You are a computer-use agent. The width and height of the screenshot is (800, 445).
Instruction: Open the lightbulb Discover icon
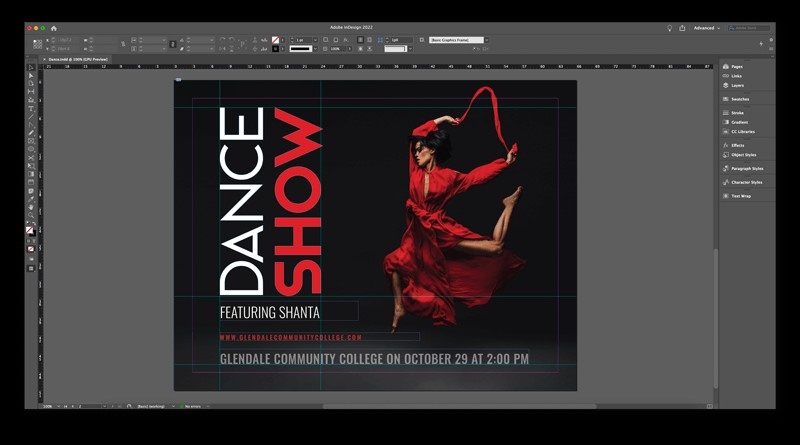pyautogui.click(x=670, y=28)
